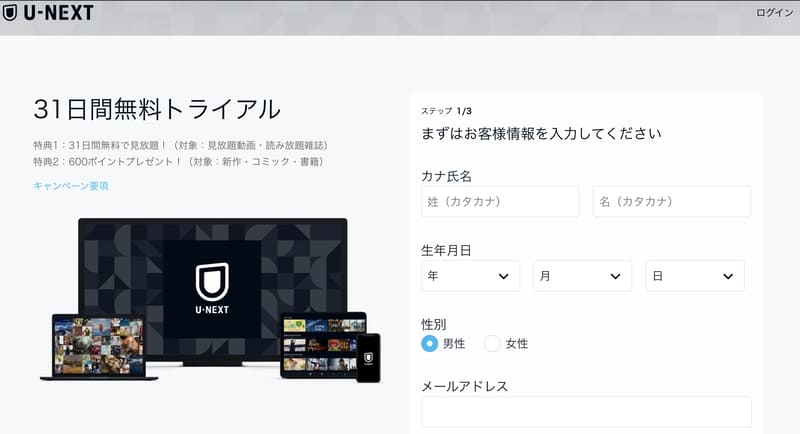
Task: Click the chevron arrow in year selector
Action: tap(503, 276)
